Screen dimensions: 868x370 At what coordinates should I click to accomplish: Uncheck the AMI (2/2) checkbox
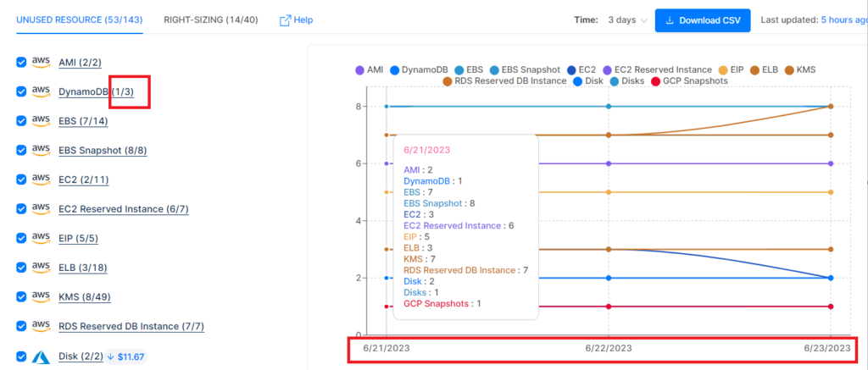click(21, 63)
